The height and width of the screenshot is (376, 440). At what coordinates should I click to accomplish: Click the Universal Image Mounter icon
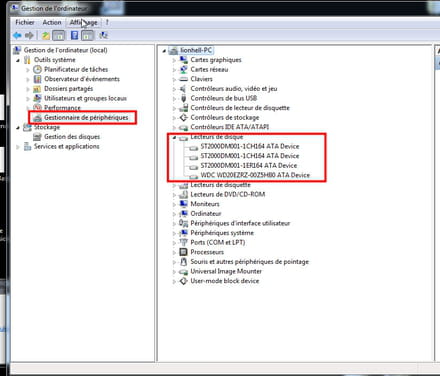point(183,271)
